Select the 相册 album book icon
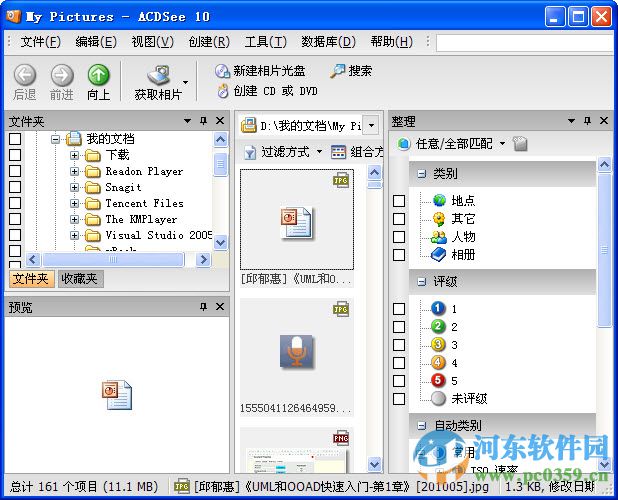The width and height of the screenshot is (618, 500). tap(438, 255)
